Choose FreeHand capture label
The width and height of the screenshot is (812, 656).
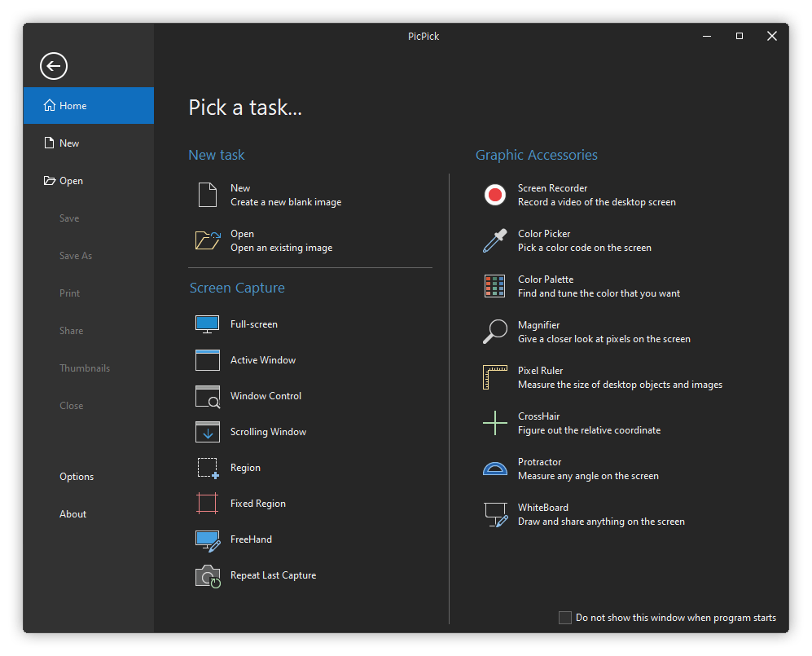[x=251, y=539]
